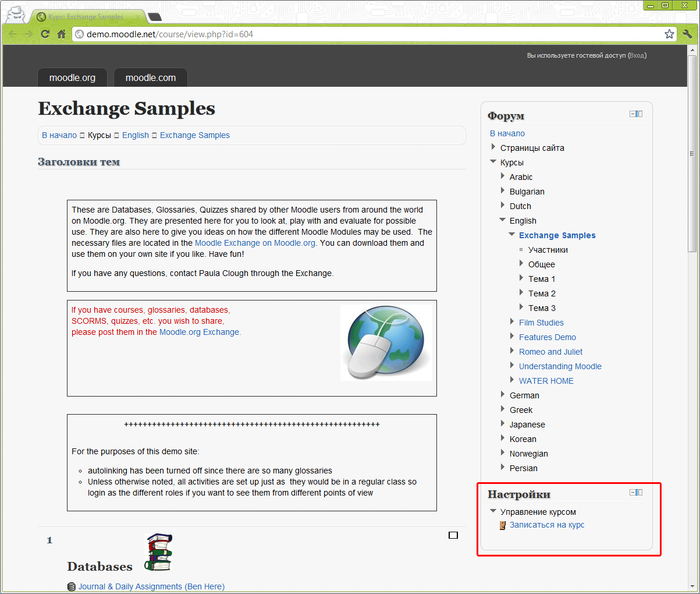Image resolution: width=700 pixels, height=594 pixels.
Task: Go to the browser home page icon
Action: 61,34
